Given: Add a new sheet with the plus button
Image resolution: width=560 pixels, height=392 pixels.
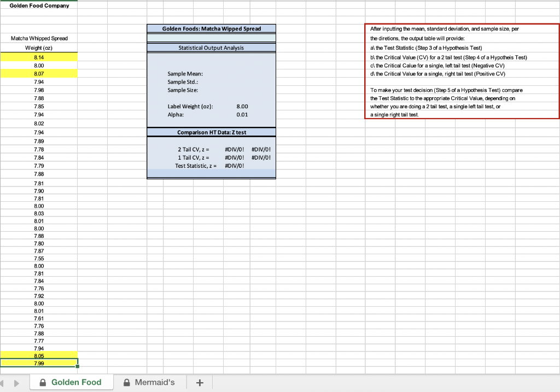Looking at the screenshot, I should click(200, 382).
